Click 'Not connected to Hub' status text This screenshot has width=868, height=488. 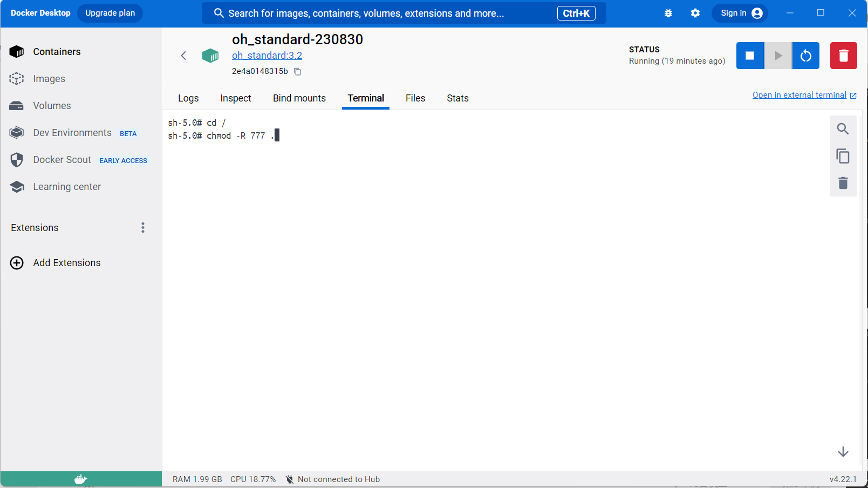coord(339,479)
